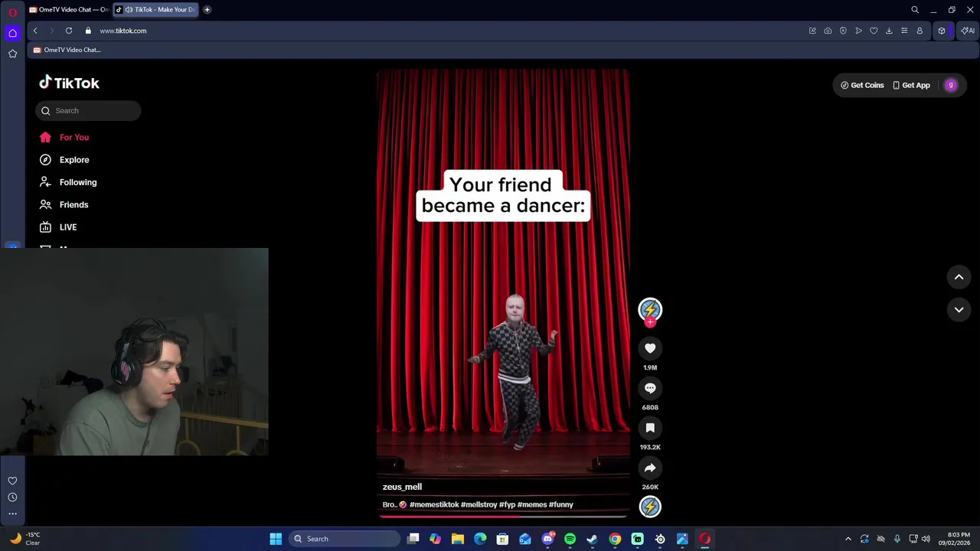This screenshot has width=980, height=551.
Task: Seek in the video progress bar
Action: [x=503, y=517]
